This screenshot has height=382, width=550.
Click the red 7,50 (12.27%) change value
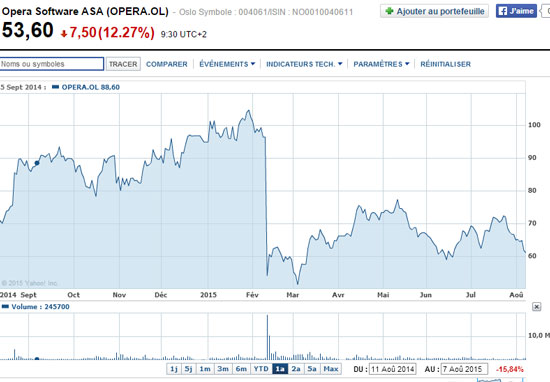(x=112, y=33)
